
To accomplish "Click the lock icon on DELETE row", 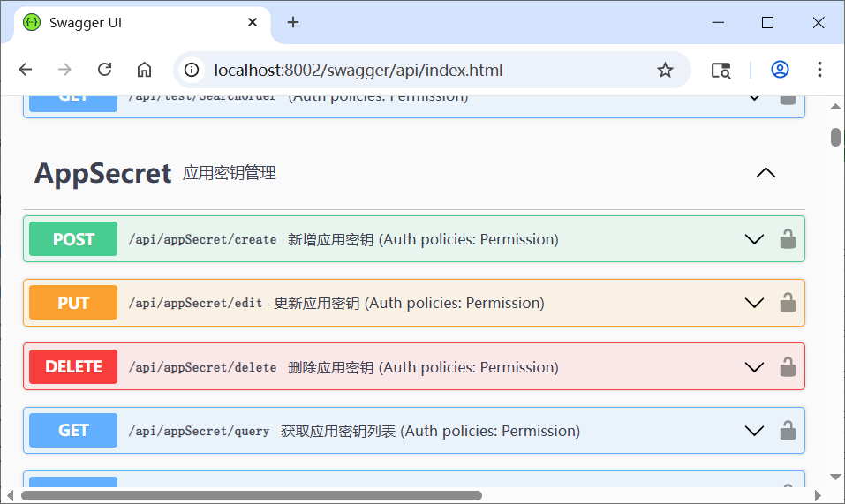I will coord(788,366).
